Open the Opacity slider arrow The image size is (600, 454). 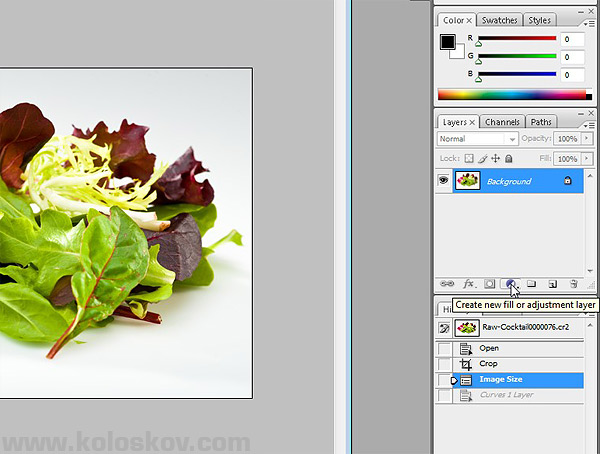587,138
